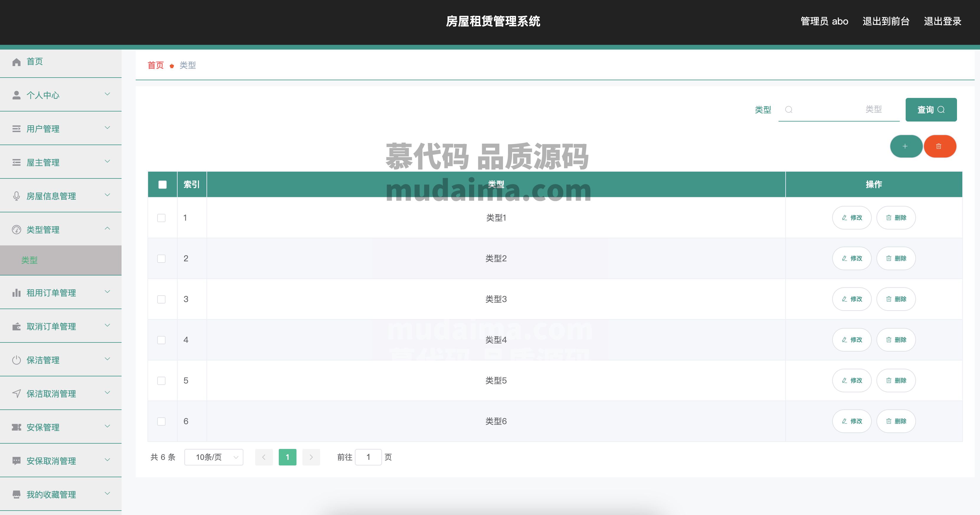Click the 操作 column header
Screen dimensions: 980x515
pyautogui.click(x=874, y=184)
